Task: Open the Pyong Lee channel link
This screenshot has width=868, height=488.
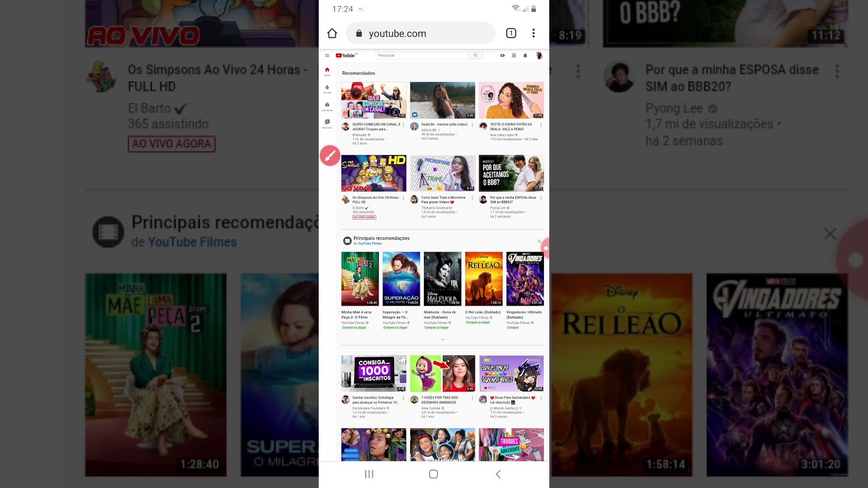Action: point(498,207)
